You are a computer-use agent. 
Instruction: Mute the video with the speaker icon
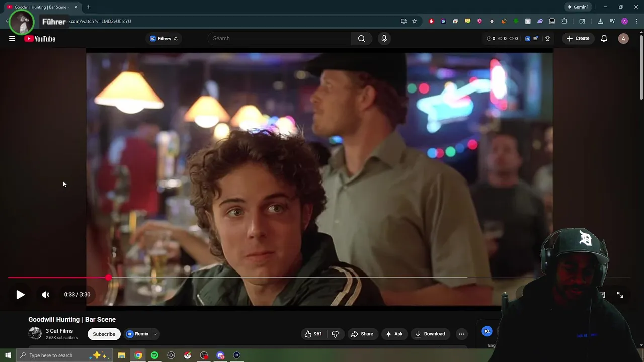tap(46, 295)
